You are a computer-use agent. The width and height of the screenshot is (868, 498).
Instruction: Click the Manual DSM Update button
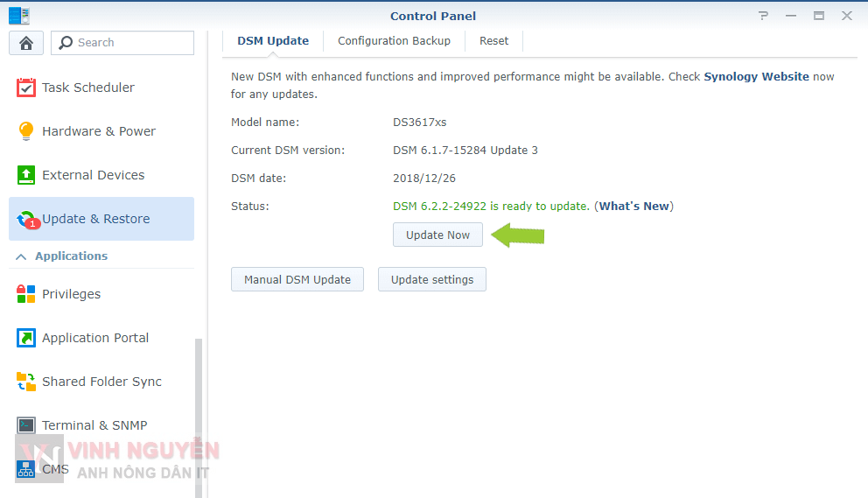pyautogui.click(x=297, y=280)
